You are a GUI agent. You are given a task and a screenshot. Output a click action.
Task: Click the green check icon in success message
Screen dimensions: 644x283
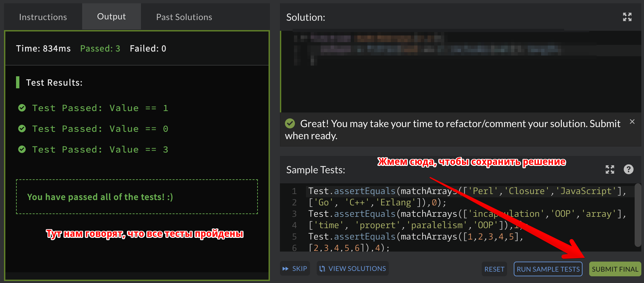click(290, 123)
